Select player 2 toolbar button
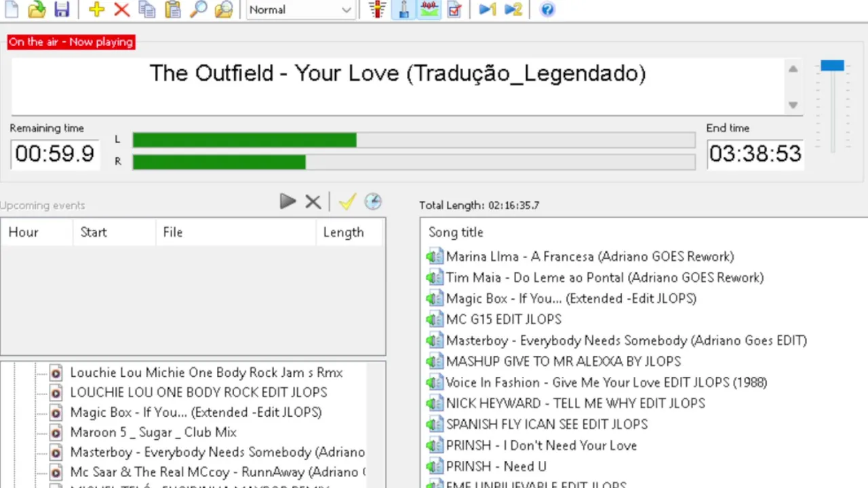 point(513,9)
